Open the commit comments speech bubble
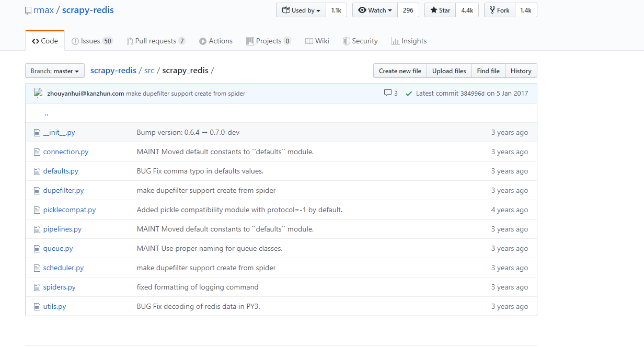 tap(390, 93)
